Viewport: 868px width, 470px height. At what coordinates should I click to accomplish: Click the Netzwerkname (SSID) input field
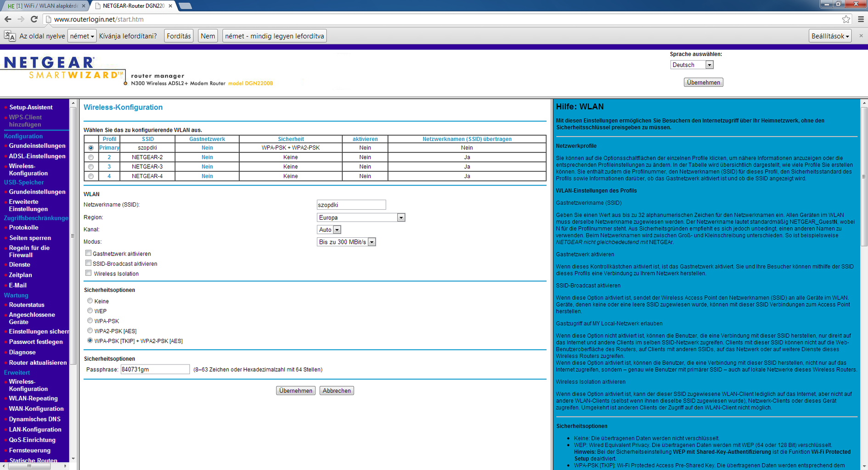point(351,205)
